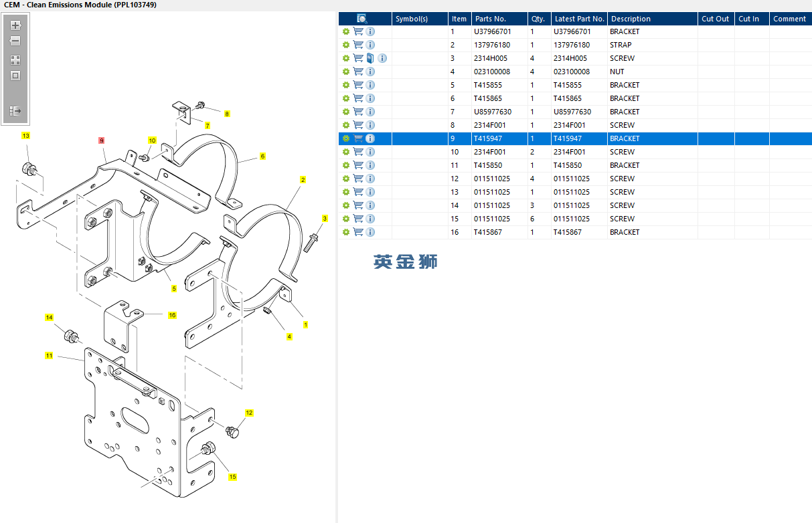Image resolution: width=812 pixels, height=523 pixels.
Task: Click green gear icon for item 10
Action: point(346,152)
